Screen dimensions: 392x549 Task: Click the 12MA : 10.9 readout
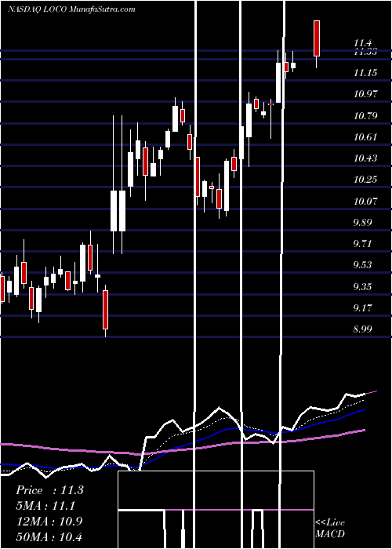click(49, 522)
